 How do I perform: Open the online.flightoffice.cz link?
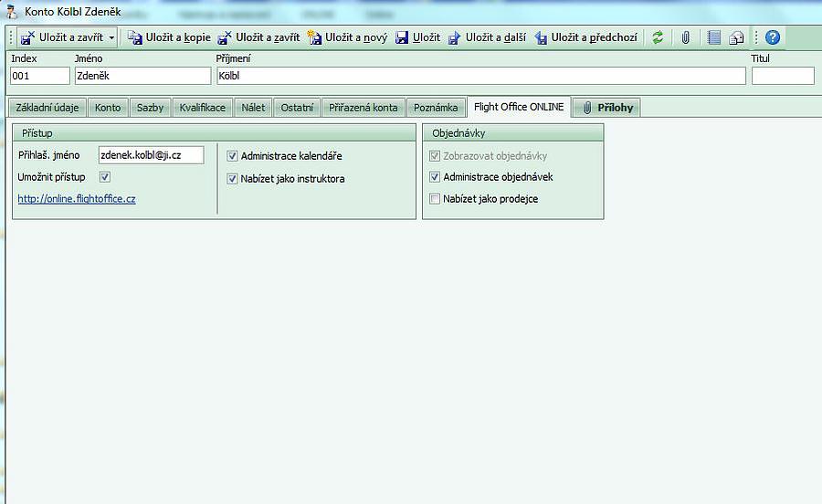77,198
